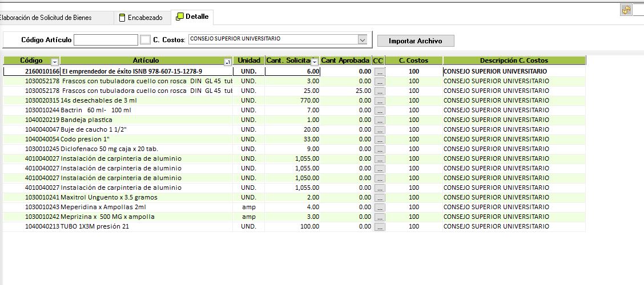The image size is (644, 285).
Task: Open C. Costos dropdown list
Action: pyautogui.click(x=362, y=39)
